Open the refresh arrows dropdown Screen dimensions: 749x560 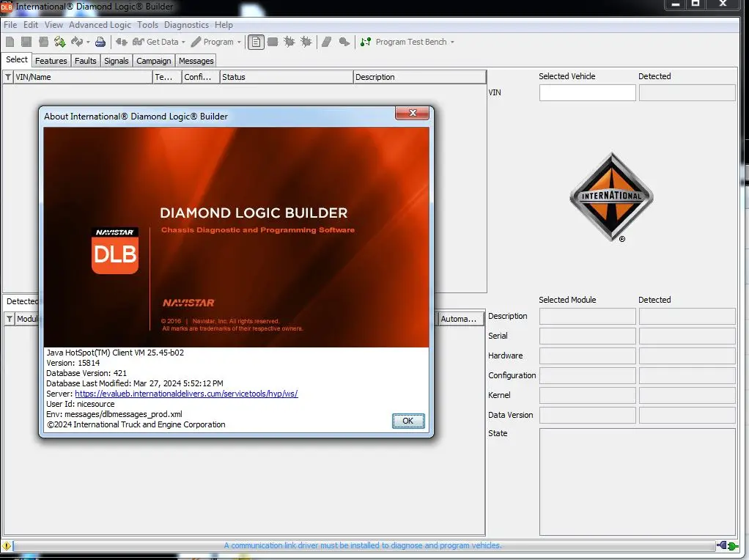click(89, 42)
